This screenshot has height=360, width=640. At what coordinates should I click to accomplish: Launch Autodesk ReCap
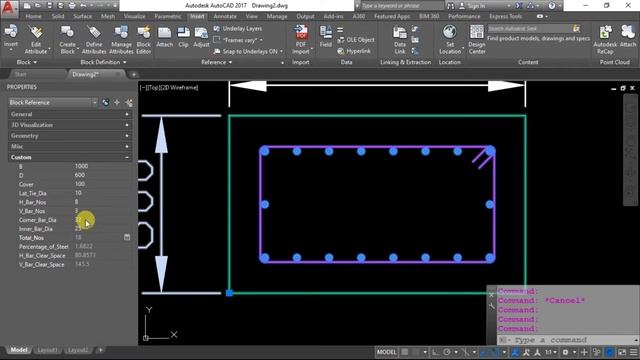pos(605,39)
